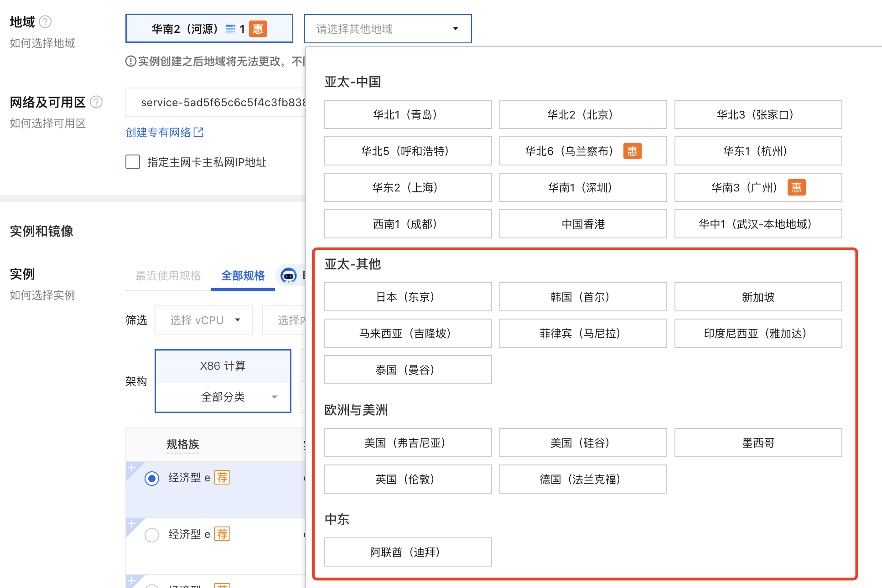
Task: Open the 请选择其他地域 dropdown
Action: [388, 29]
